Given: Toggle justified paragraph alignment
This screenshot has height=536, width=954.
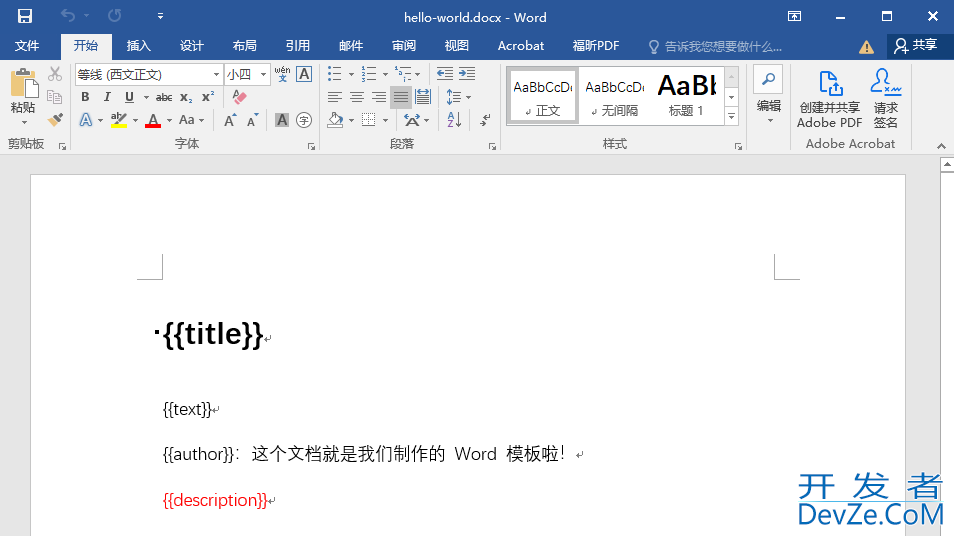Looking at the screenshot, I should (400, 97).
